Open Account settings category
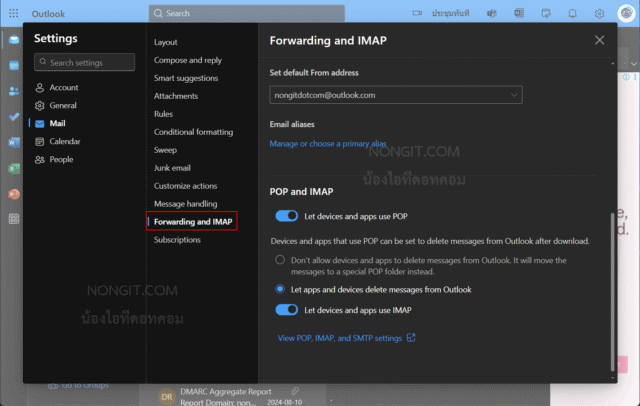Screen dimensions: 640x406 tap(56, 87)
